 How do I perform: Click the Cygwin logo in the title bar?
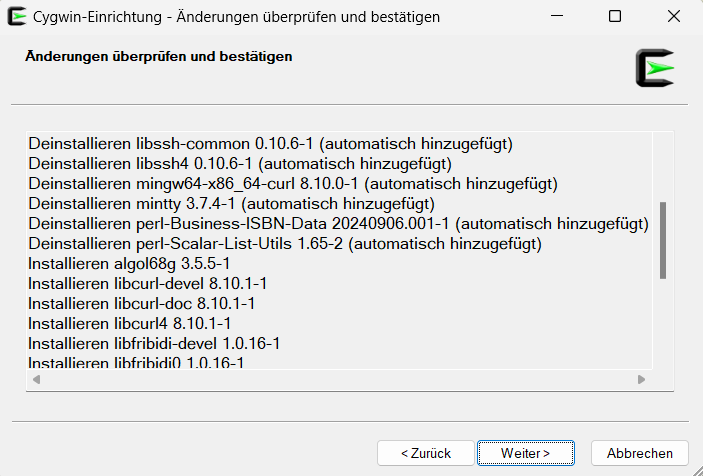click(16, 16)
